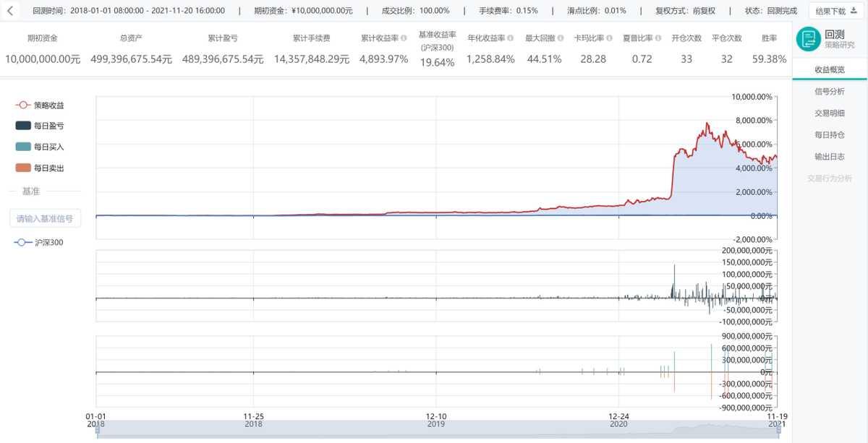Switch to the 交易明细 tab
This screenshot has width=868, height=443.
pyautogui.click(x=829, y=113)
